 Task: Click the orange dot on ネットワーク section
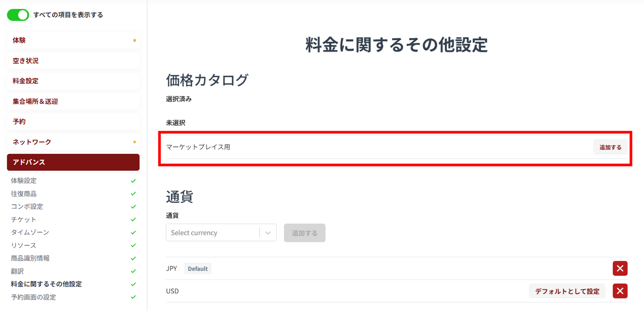click(135, 142)
